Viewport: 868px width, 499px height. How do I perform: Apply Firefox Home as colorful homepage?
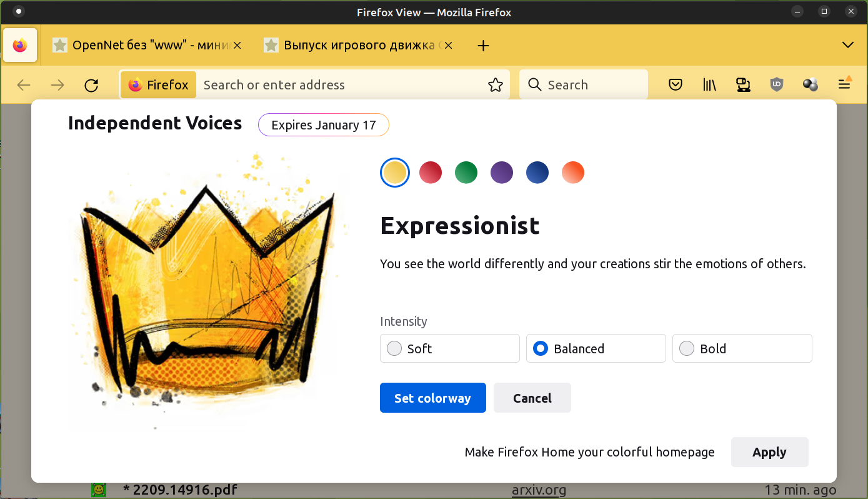click(770, 452)
